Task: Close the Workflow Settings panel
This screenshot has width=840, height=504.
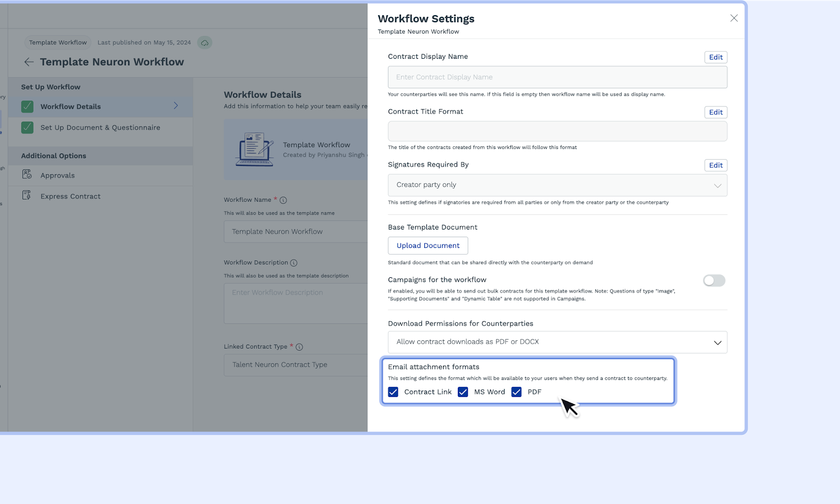Action: (x=734, y=18)
